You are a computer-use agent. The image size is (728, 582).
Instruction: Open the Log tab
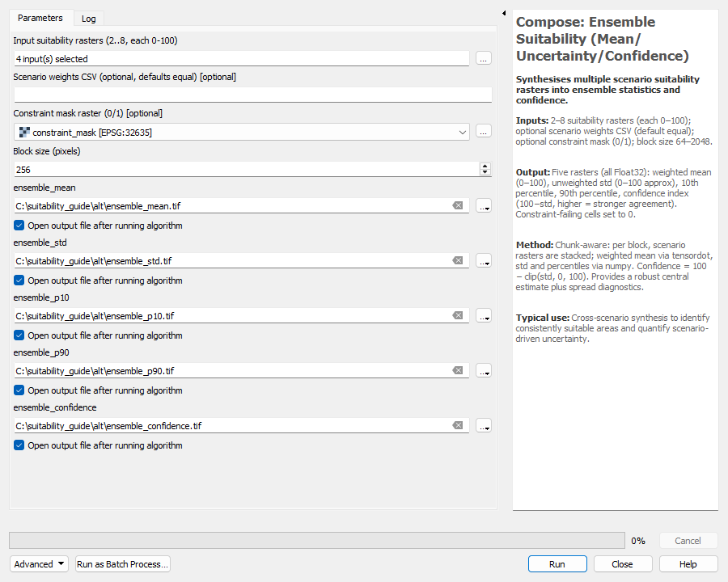point(89,19)
